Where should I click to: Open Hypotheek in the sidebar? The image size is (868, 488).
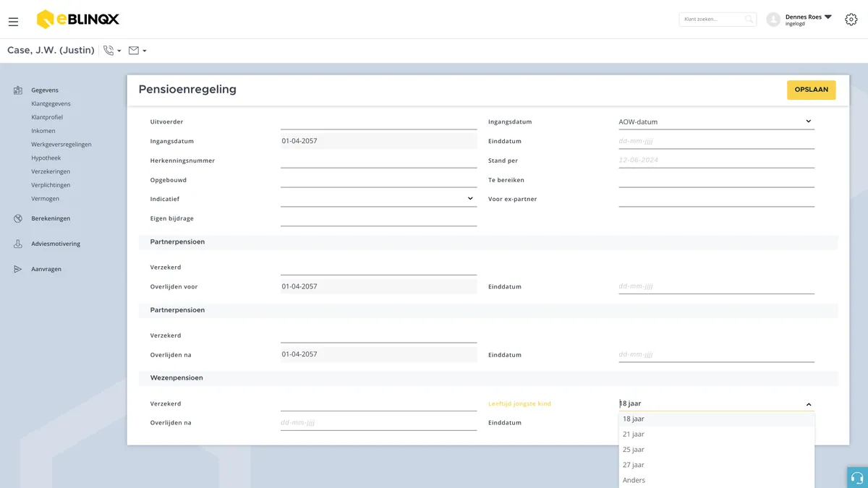46,158
